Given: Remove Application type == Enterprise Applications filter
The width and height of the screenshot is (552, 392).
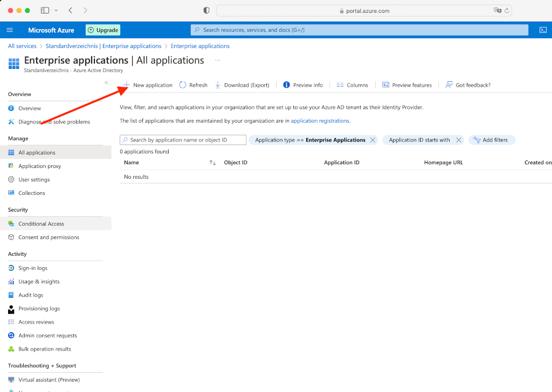Looking at the screenshot, I should 372,140.
